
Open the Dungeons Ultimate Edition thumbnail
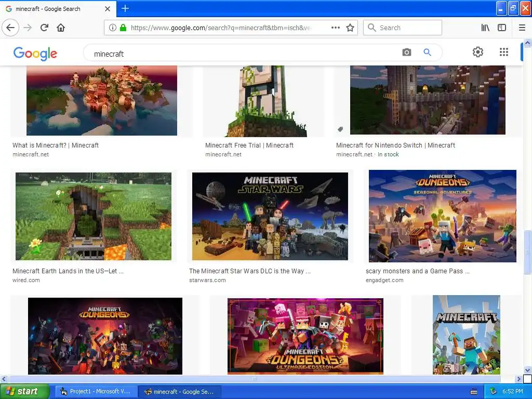click(x=305, y=336)
